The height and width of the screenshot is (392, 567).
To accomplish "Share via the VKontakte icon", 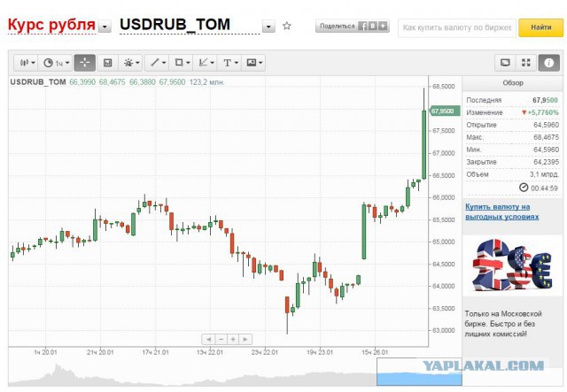I will click(372, 26).
